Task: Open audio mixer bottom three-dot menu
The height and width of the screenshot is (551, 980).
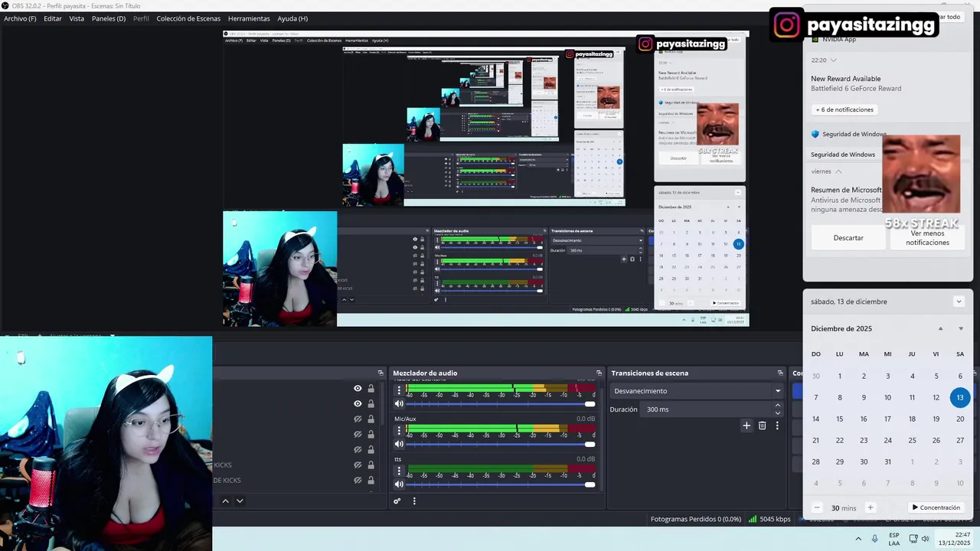Action: (414, 501)
